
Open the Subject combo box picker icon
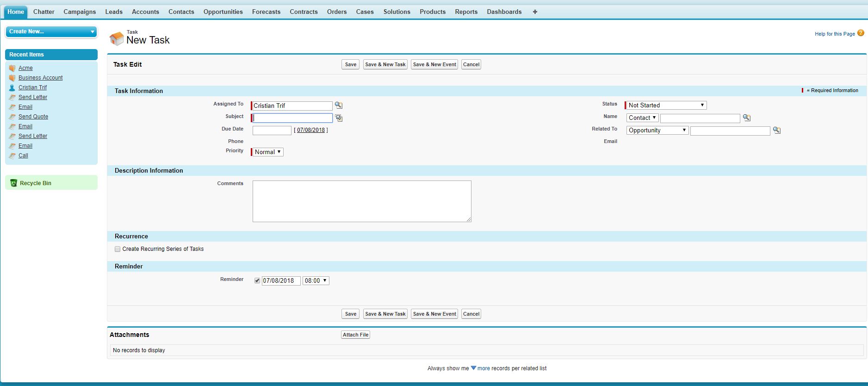[x=339, y=118]
